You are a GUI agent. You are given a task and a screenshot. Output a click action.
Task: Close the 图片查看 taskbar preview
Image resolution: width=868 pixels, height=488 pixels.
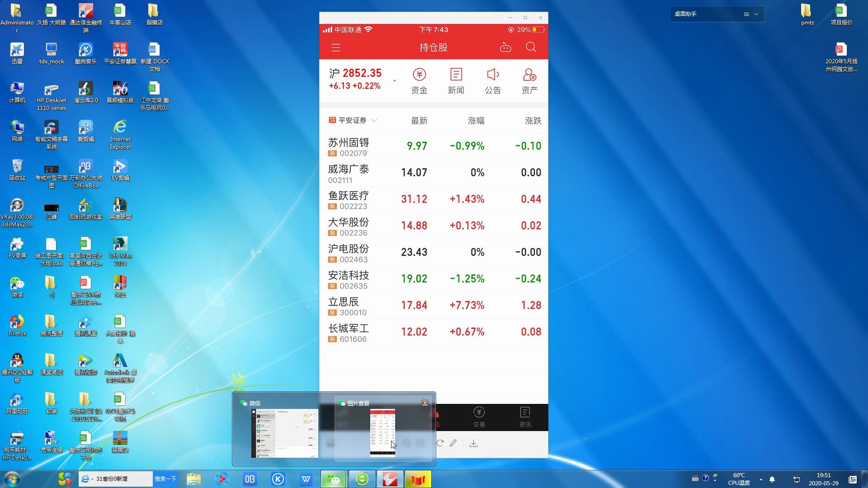pos(425,403)
